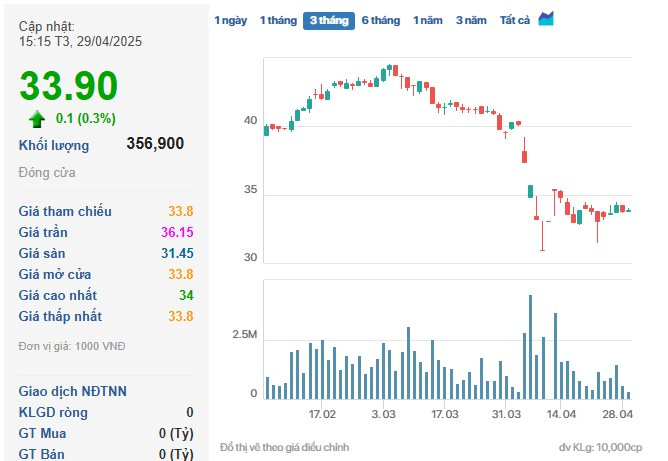Click the 356,900 volume value
Screen dimensions: 668x461
[x=155, y=144]
